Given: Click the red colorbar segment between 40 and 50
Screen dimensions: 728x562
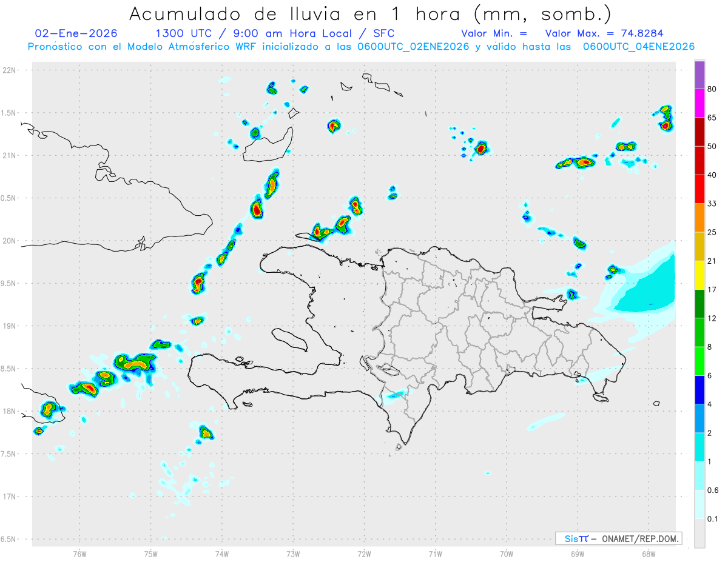Looking at the screenshot, I should (x=699, y=161).
